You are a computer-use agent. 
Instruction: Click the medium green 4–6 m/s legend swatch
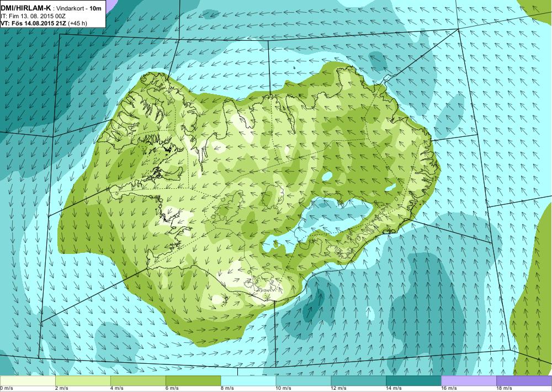[138, 381]
